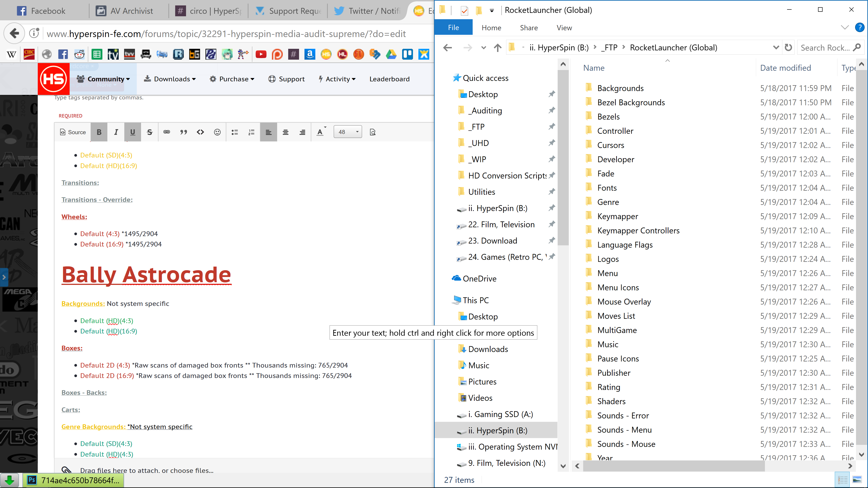This screenshot has height=488, width=868.
Task: Toggle bulleted list in the editor
Action: [235, 132]
